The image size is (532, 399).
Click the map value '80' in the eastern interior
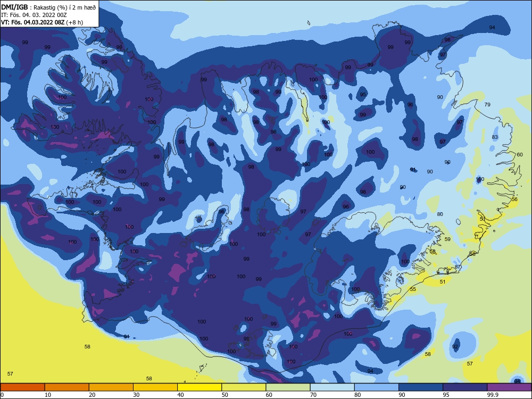pos(440,214)
